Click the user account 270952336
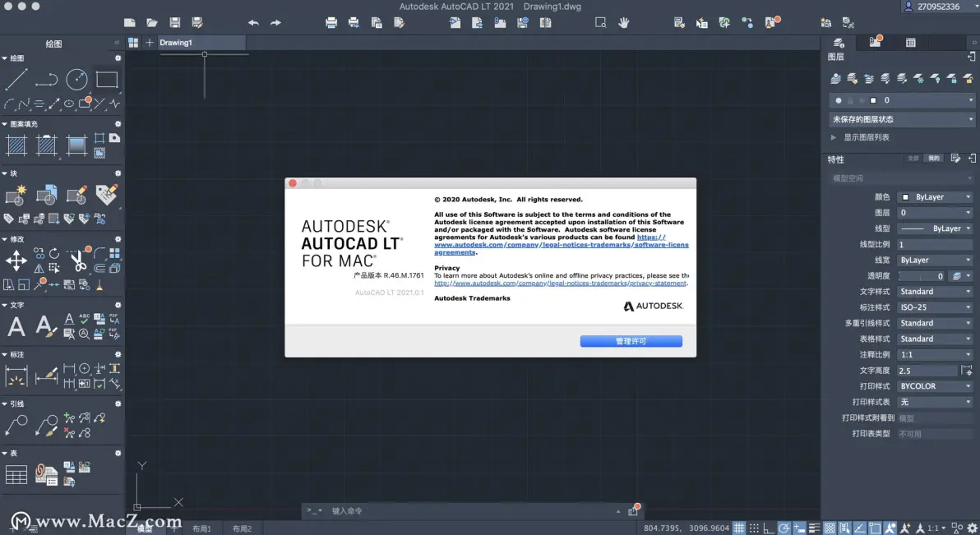 tap(931, 7)
